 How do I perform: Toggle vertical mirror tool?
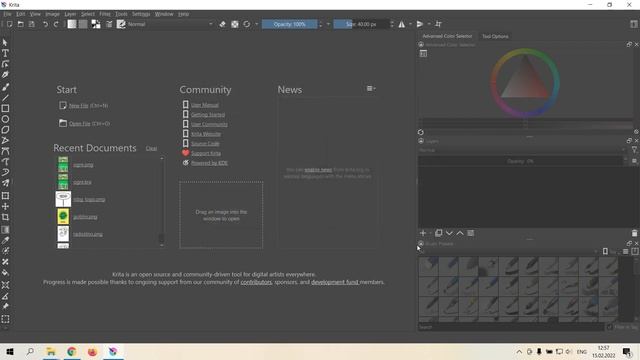[420, 24]
